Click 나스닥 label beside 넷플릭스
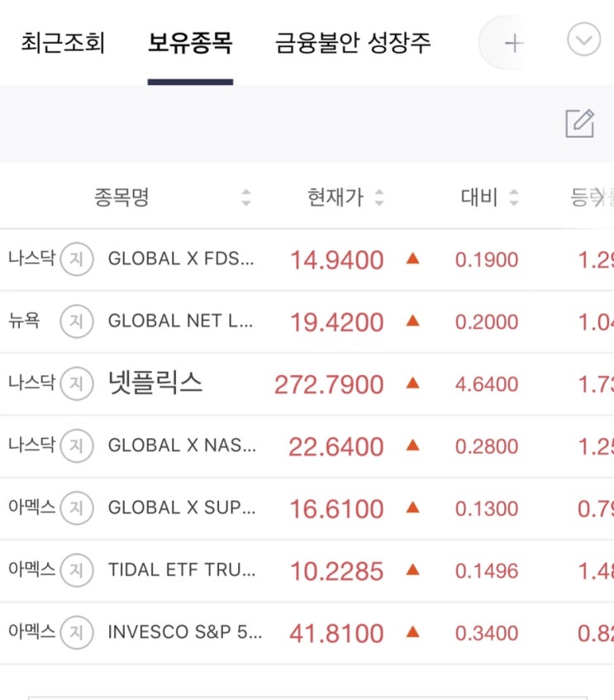Screen dimensions: 614x700 coord(31,382)
